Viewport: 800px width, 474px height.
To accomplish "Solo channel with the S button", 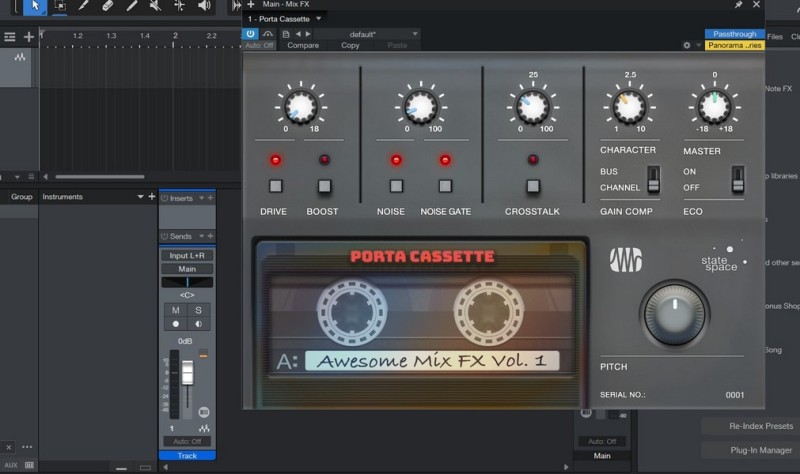I will (x=198, y=310).
